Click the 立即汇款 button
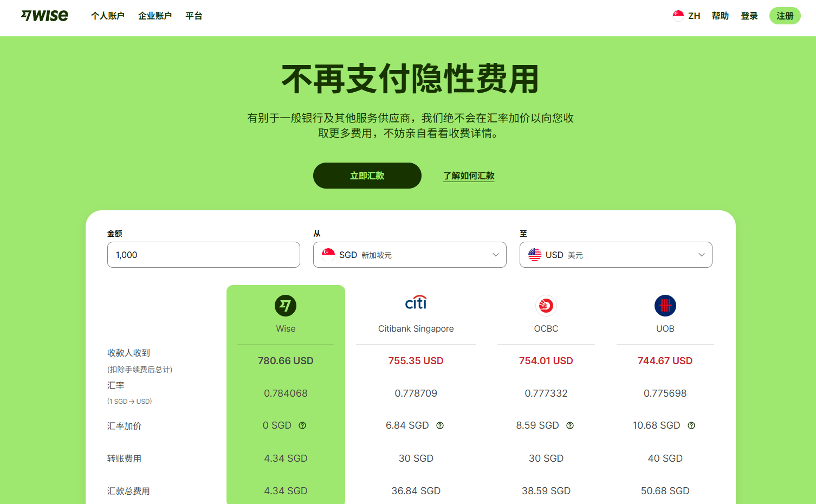 367,176
